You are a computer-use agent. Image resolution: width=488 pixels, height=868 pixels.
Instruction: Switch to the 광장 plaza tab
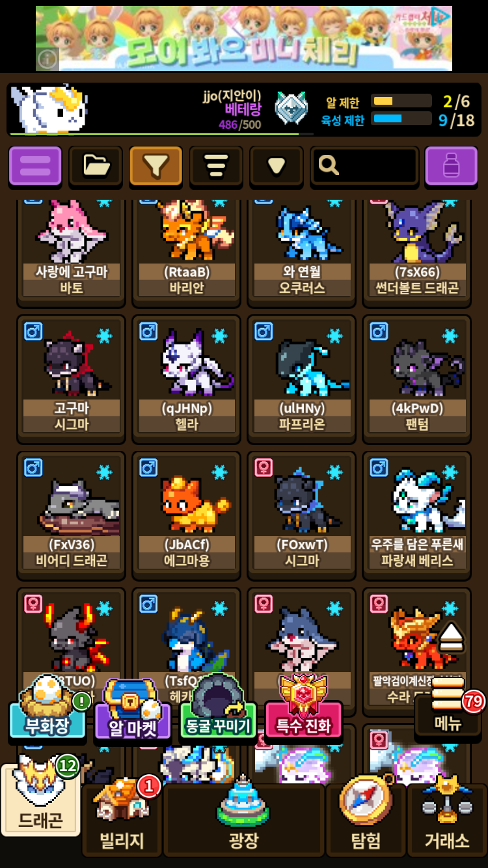point(243,820)
